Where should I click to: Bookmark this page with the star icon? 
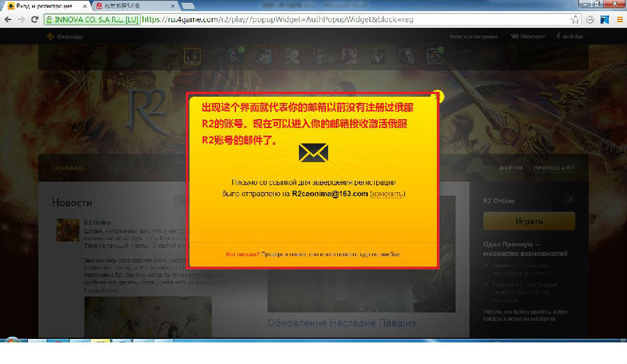click(x=575, y=19)
